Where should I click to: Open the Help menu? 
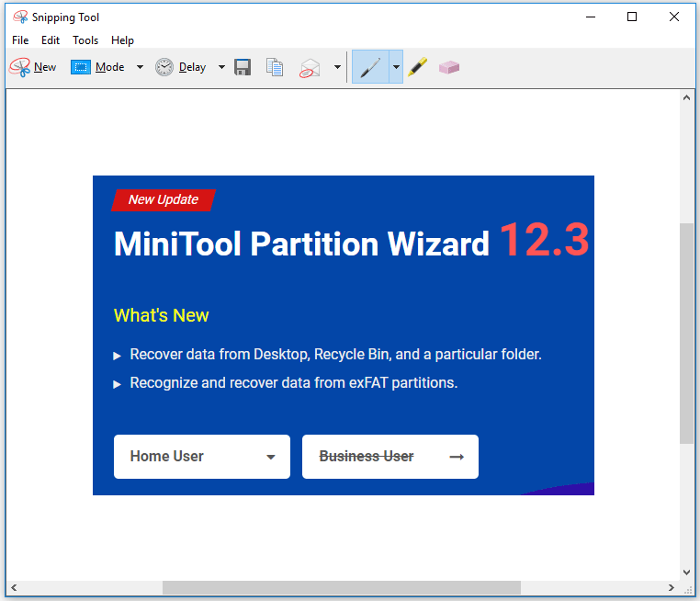point(122,40)
